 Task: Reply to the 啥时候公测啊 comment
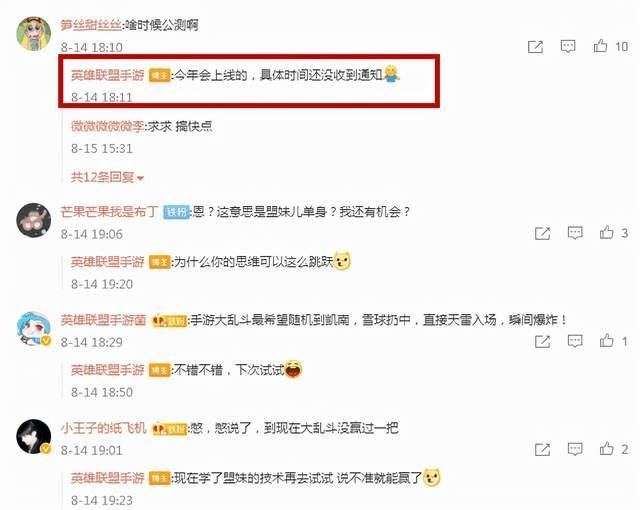[x=568, y=46]
